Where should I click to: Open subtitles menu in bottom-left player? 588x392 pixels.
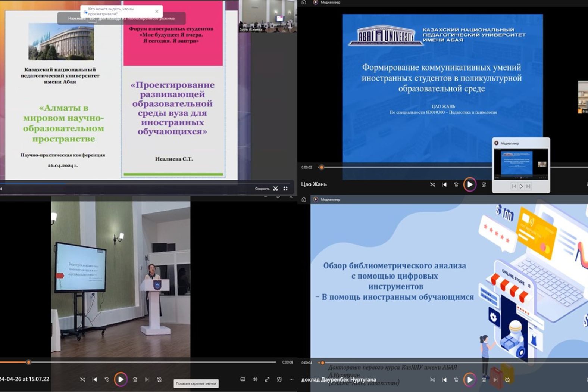243,379
